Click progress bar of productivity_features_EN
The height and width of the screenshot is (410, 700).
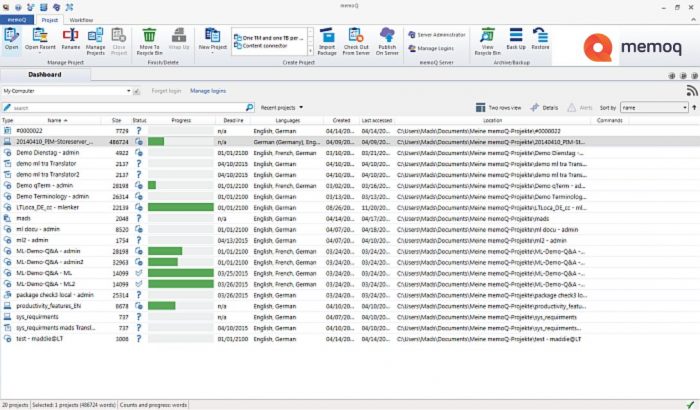pyautogui.click(x=181, y=306)
